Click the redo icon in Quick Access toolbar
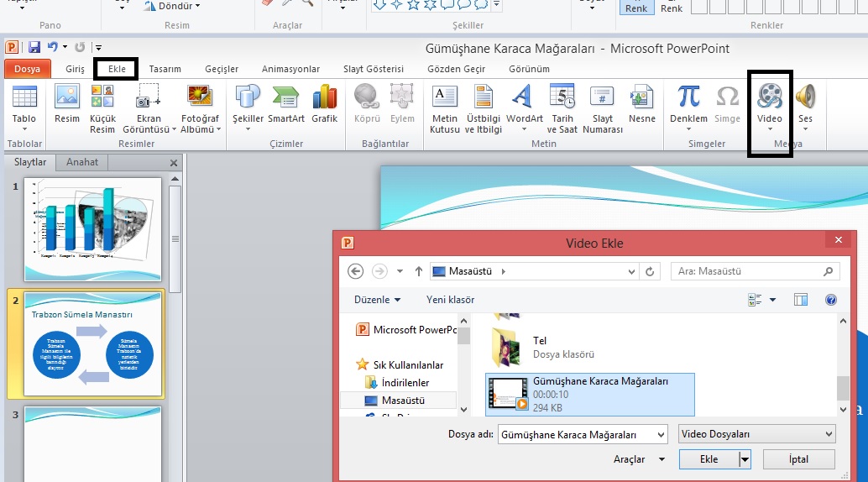The height and width of the screenshot is (482, 868). tap(80, 47)
